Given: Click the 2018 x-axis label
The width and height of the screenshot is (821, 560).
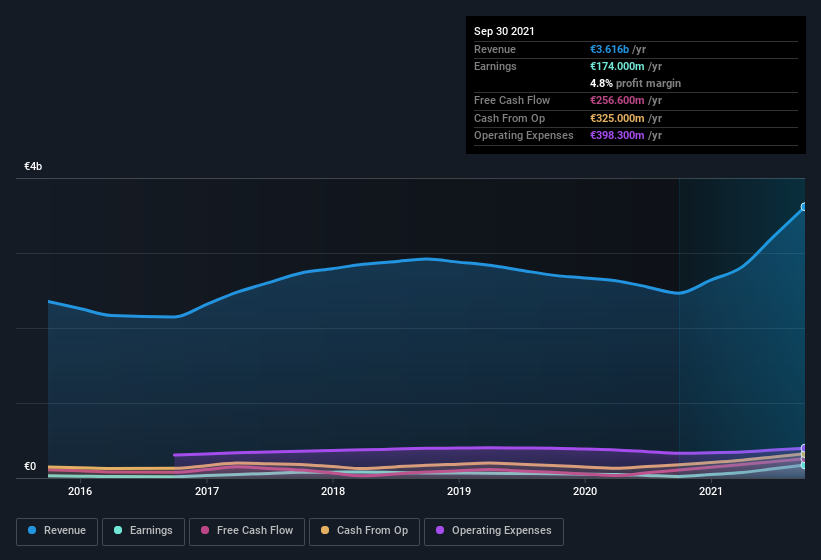Looking at the screenshot, I should [x=333, y=491].
